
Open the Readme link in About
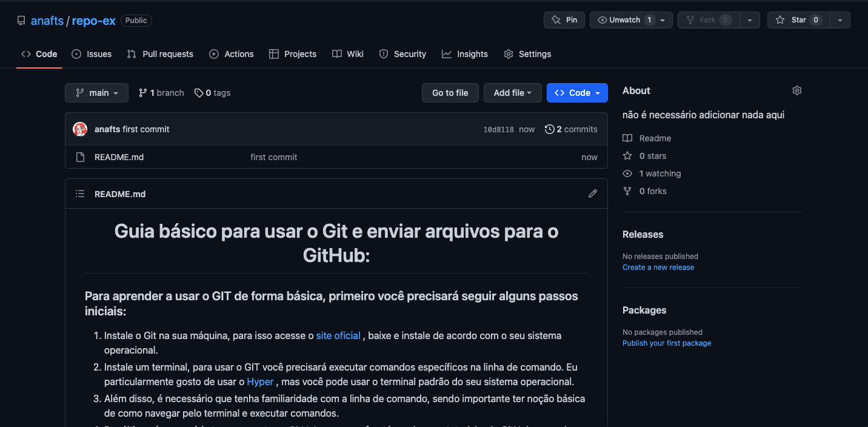coord(647,138)
